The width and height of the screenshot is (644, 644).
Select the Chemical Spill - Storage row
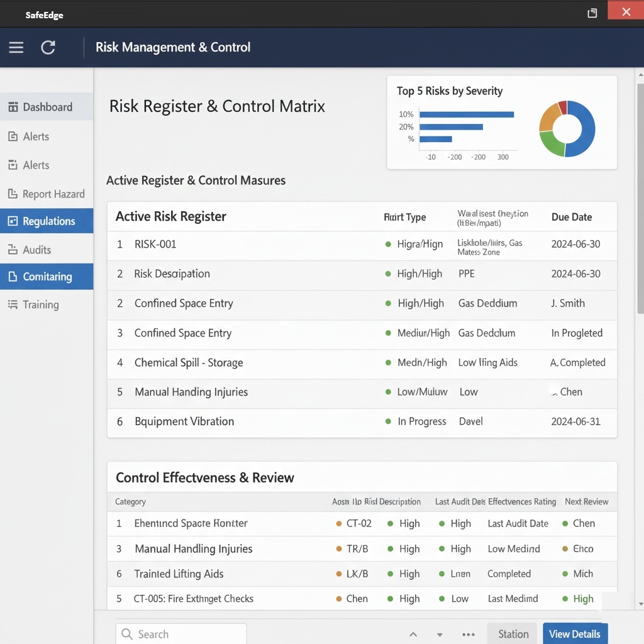pos(189,363)
